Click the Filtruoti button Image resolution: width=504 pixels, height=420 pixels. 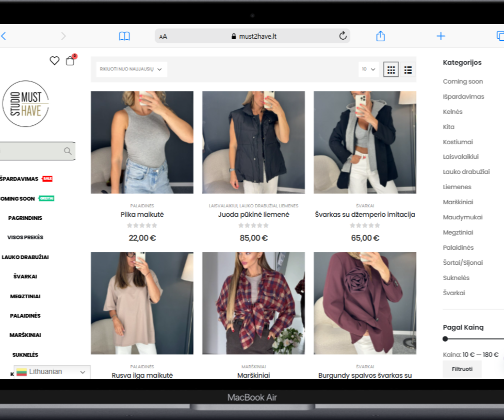tap(462, 369)
